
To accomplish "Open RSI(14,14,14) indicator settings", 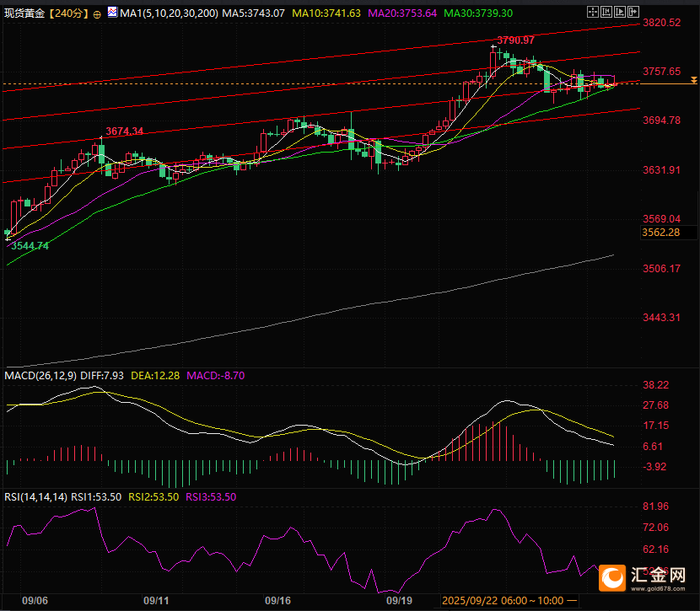I will click(35, 497).
